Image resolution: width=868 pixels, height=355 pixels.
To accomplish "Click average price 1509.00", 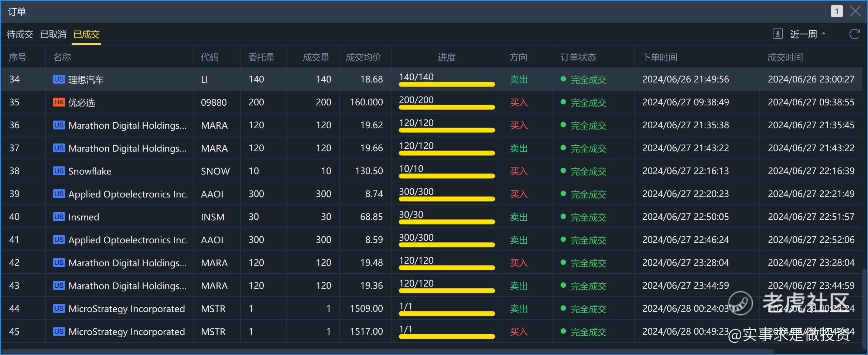I will pyautogui.click(x=366, y=308).
